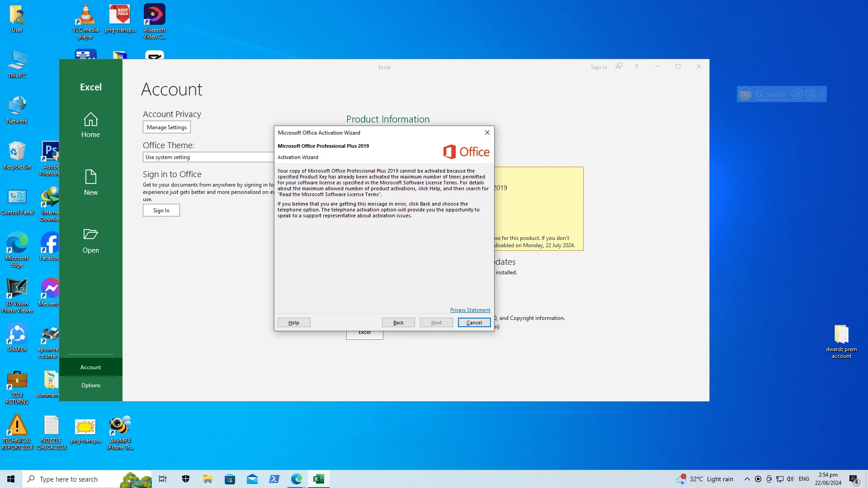Viewport: 868px width, 488px height.
Task: Open Microsoft Edge from the taskbar
Action: (297, 479)
